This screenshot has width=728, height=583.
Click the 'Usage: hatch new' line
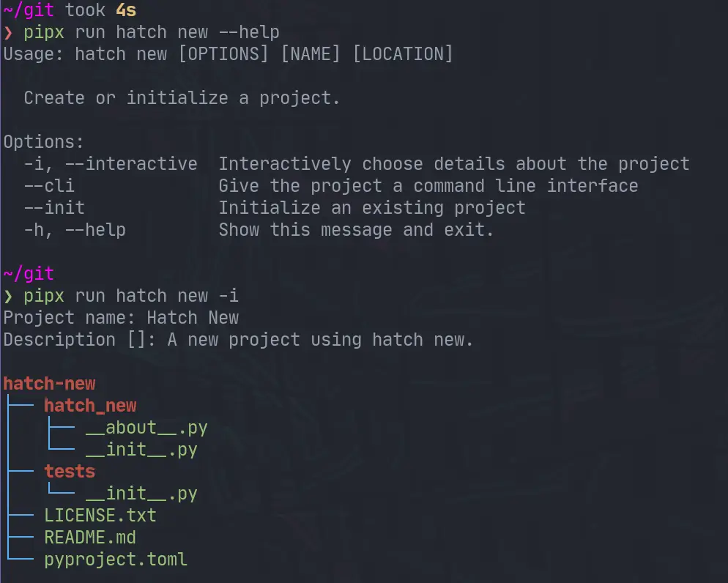pos(227,54)
